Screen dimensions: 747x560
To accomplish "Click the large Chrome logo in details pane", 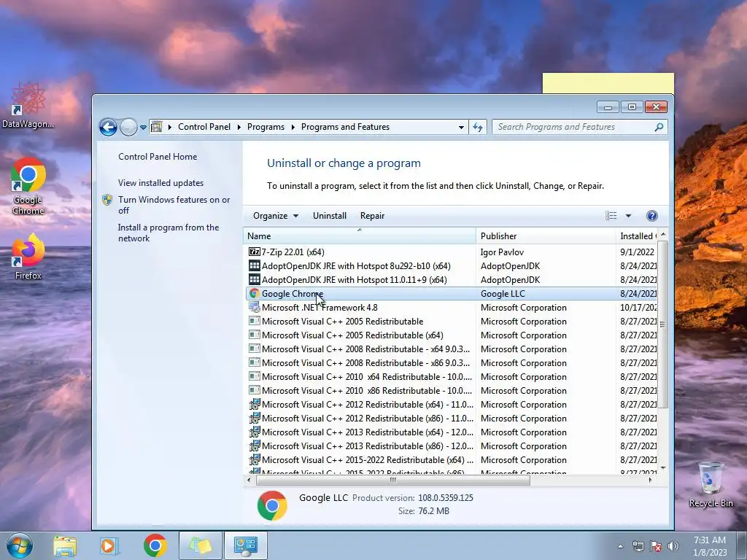I will (x=272, y=505).
